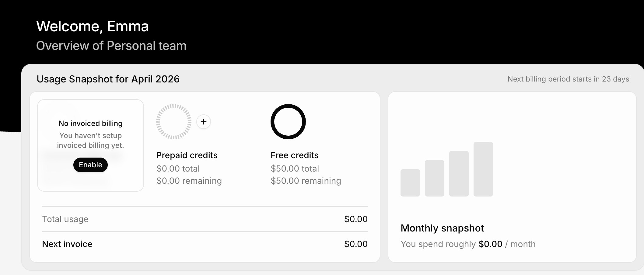Click the "No invoiced billing" heading
The width and height of the screenshot is (644, 275).
(90, 123)
